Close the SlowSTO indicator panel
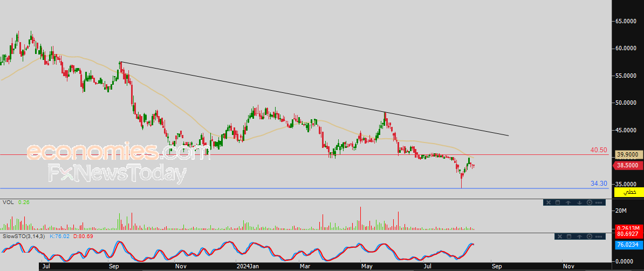 coord(560,236)
